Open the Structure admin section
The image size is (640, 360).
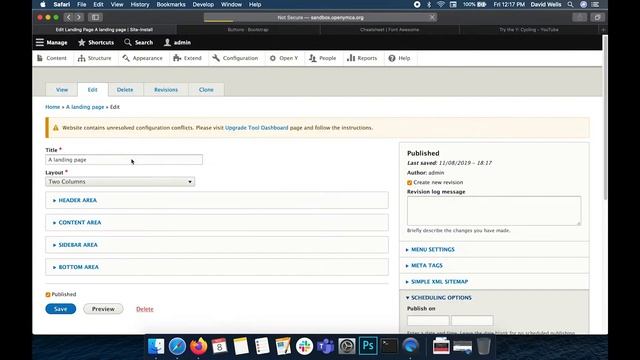94,58
